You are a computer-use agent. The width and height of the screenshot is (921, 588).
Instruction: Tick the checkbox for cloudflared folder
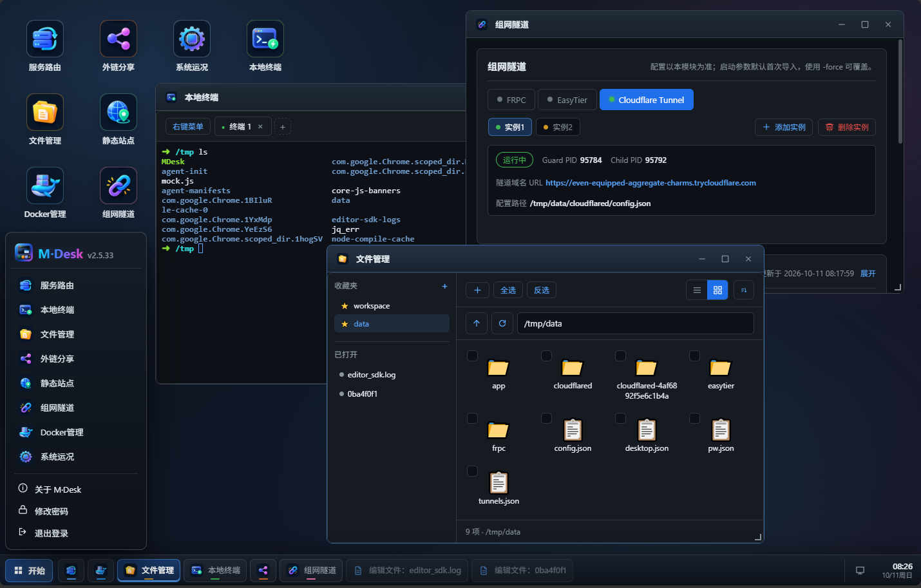point(546,356)
